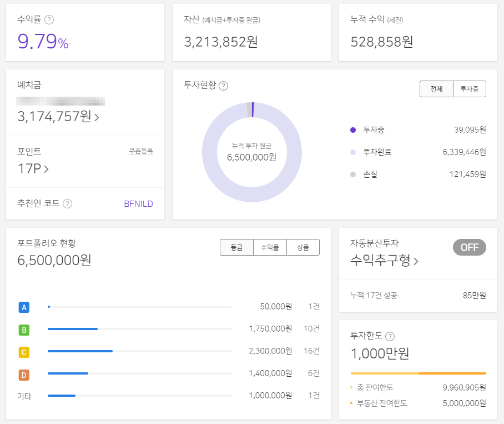Viewport: 504px width, 424px height.
Task: Open the 추천인 코드 help icon
Action: point(67,204)
